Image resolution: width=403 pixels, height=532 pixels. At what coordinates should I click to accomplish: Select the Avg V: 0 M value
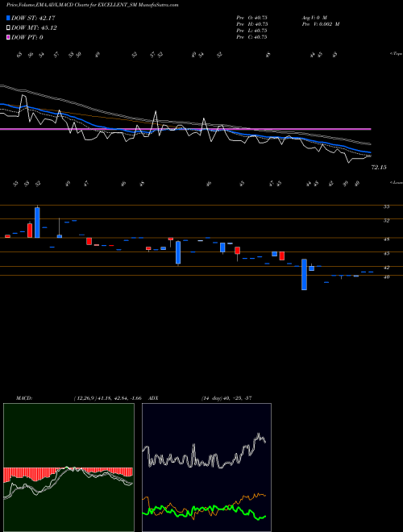(314, 17)
